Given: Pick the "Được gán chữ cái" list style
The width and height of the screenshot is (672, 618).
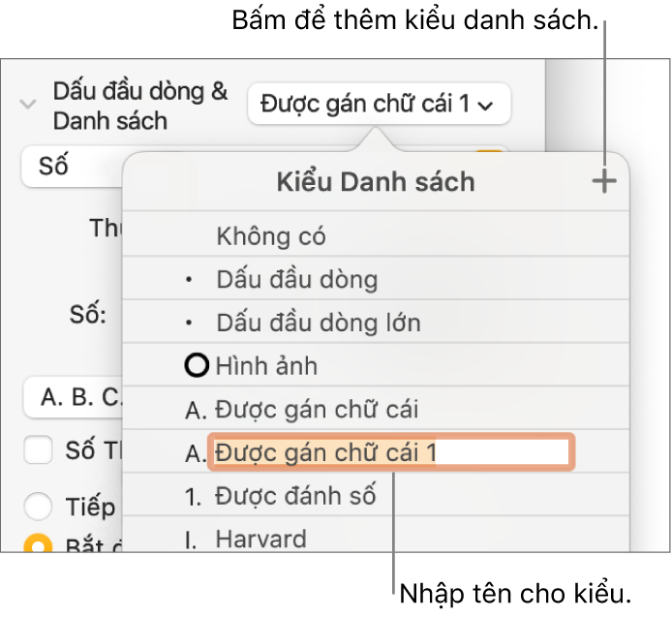Looking at the screenshot, I should tap(316, 409).
